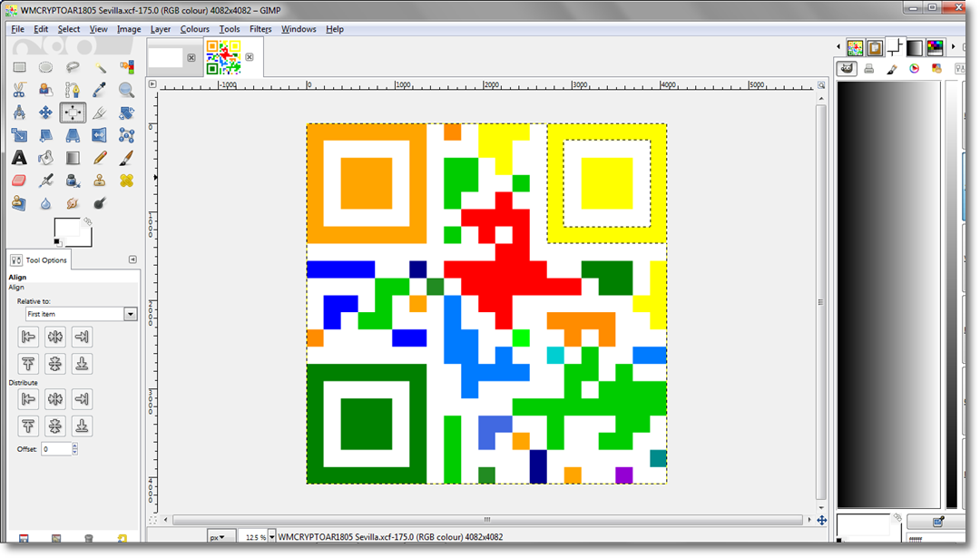Align top edge of target
This screenshot has width=980, height=558.
(28, 363)
